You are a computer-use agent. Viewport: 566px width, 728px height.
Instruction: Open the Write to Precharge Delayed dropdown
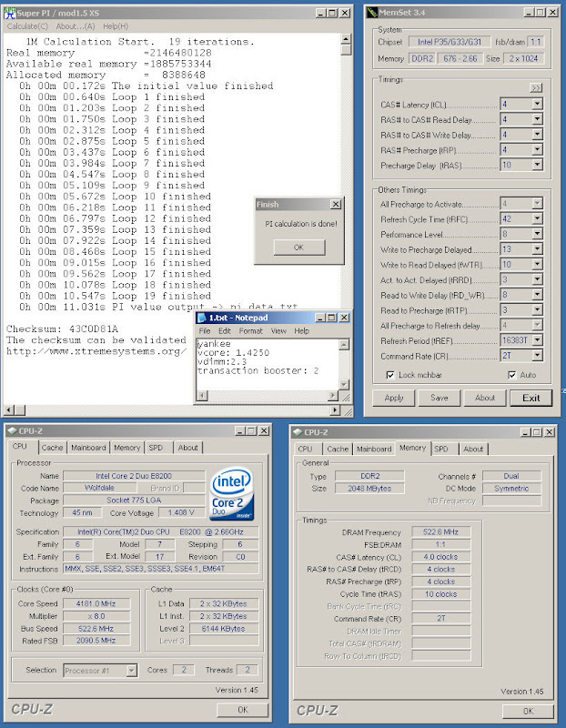click(537, 249)
